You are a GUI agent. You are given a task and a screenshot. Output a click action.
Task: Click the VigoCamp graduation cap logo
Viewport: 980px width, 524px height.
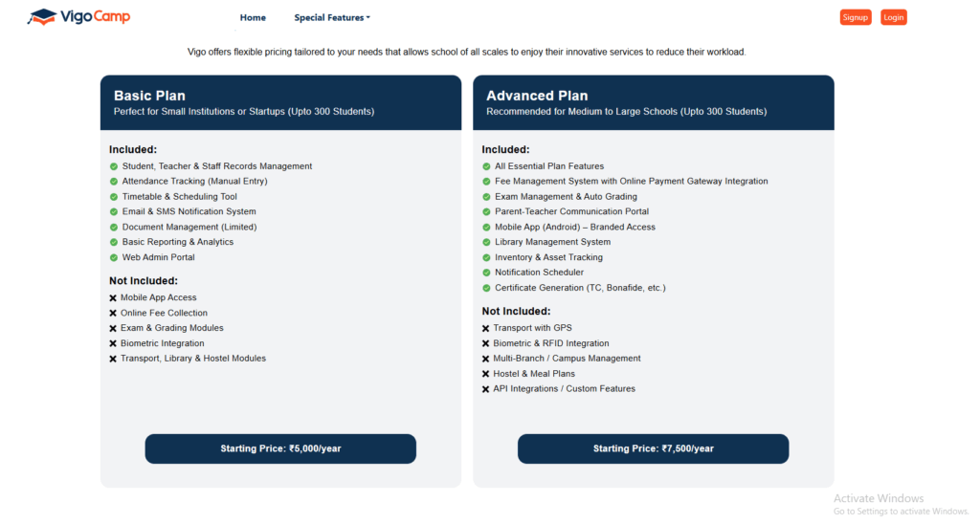(42, 17)
